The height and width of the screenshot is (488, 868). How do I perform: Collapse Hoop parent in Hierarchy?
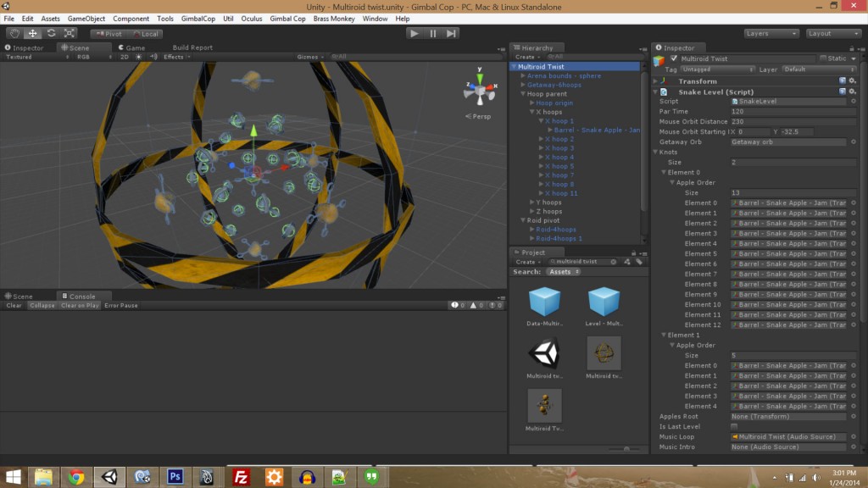pos(523,94)
